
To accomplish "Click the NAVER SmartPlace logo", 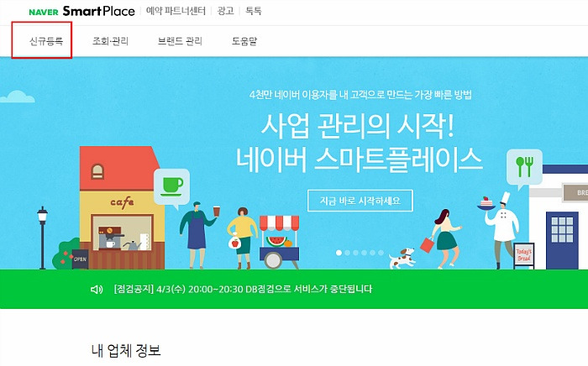I will click(81, 11).
